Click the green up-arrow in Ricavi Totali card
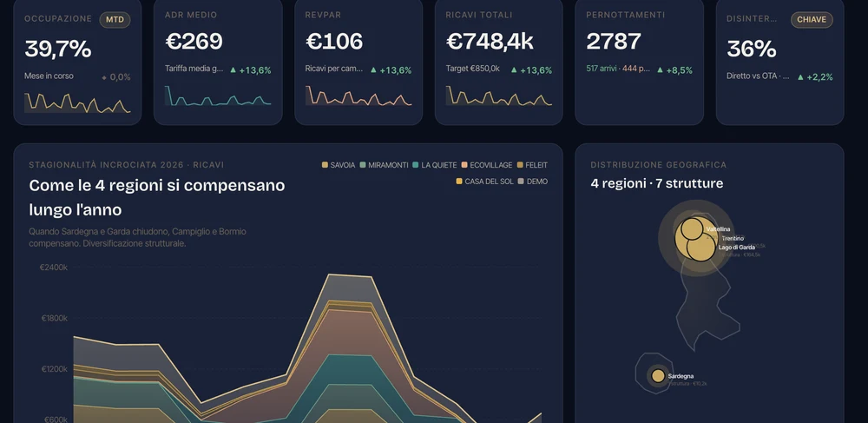 [x=514, y=70]
